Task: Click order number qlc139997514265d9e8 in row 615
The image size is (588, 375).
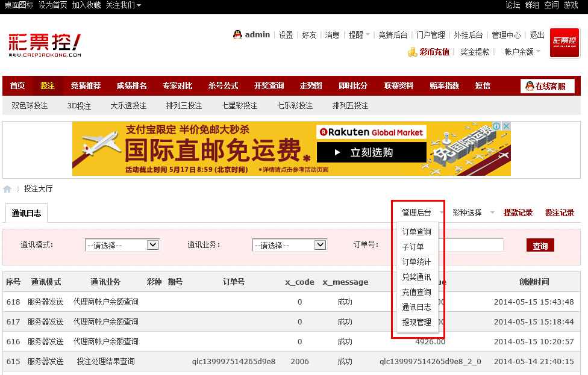Action: pos(234,362)
